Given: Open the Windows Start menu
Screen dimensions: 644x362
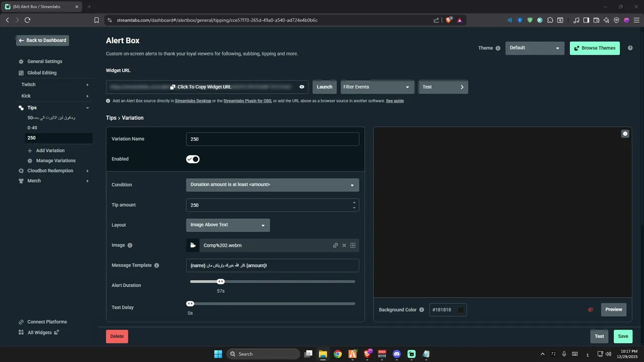Looking at the screenshot, I should coord(218,354).
